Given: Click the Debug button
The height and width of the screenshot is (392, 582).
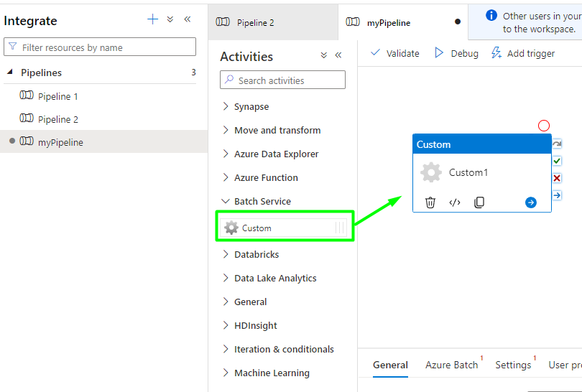Looking at the screenshot, I should [x=456, y=53].
